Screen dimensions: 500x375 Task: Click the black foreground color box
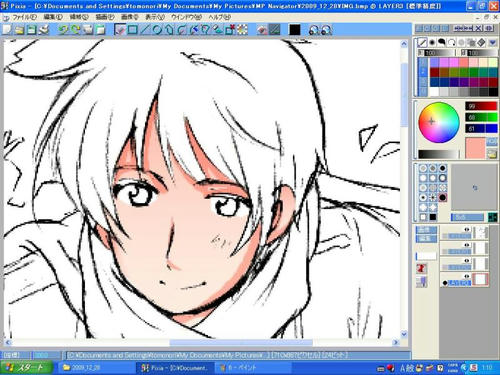[x=295, y=30]
